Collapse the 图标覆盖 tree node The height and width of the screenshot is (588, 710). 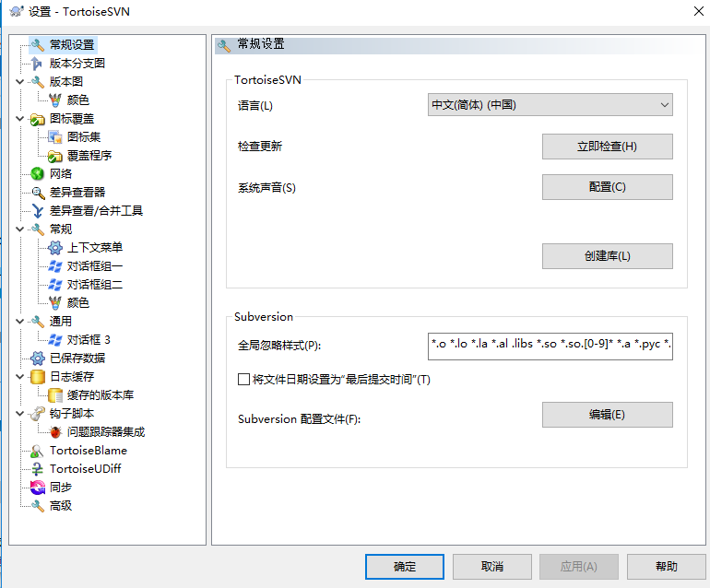pyautogui.click(x=20, y=119)
